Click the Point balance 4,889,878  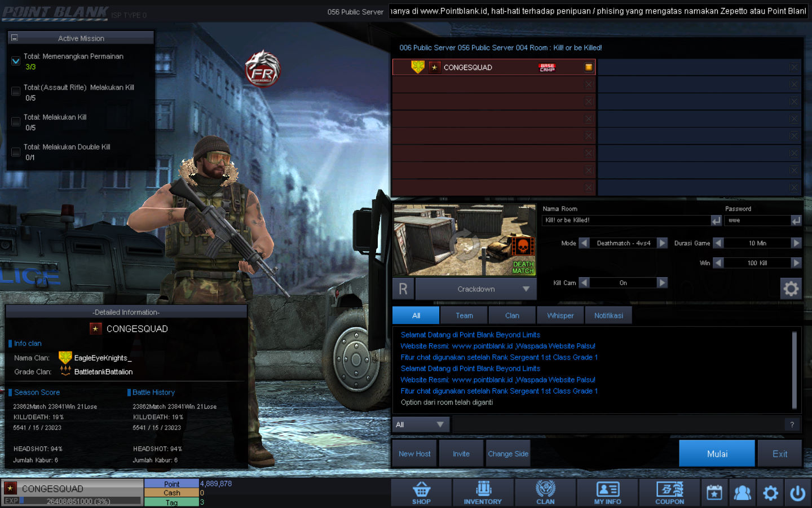[x=216, y=483]
